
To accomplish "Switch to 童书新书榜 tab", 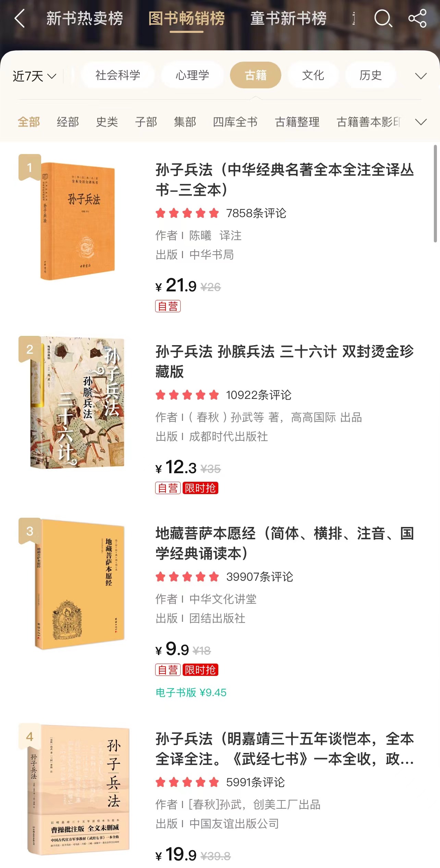I will pos(289,18).
